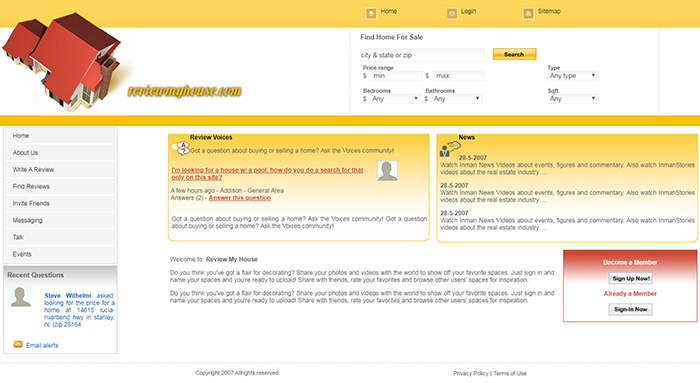Viewport: 700px width, 383px height.
Task: Open the Terms of Use footer link
Action: coord(510,373)
